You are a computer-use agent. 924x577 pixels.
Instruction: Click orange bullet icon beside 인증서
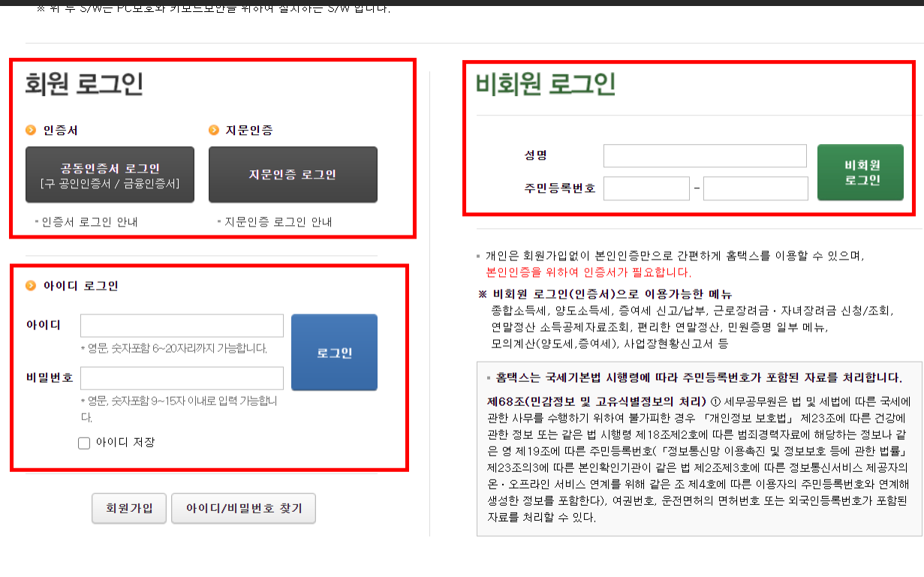pos(31,130)
